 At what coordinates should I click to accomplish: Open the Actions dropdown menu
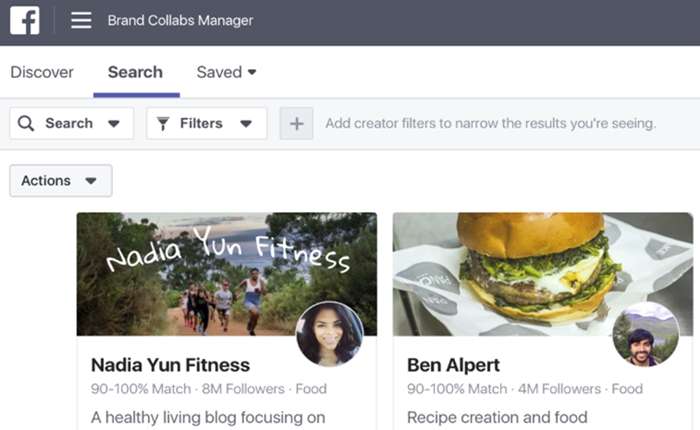point(61,180)
